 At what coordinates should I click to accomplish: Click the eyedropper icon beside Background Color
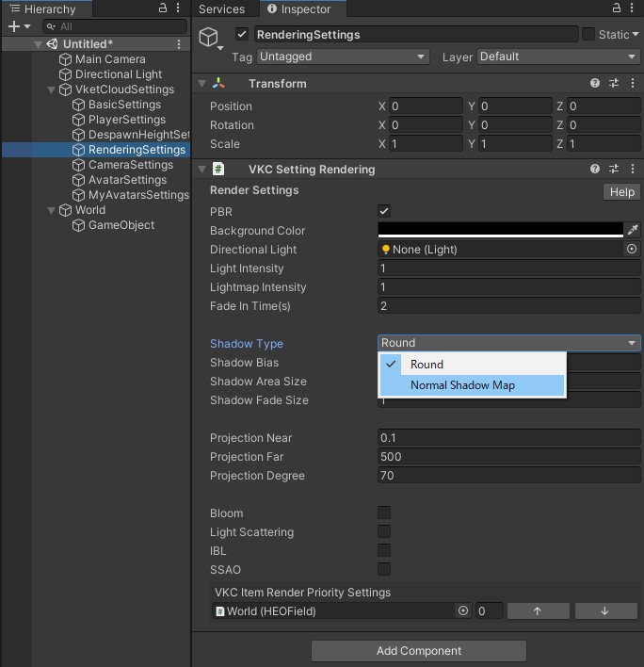click(633, 231)
